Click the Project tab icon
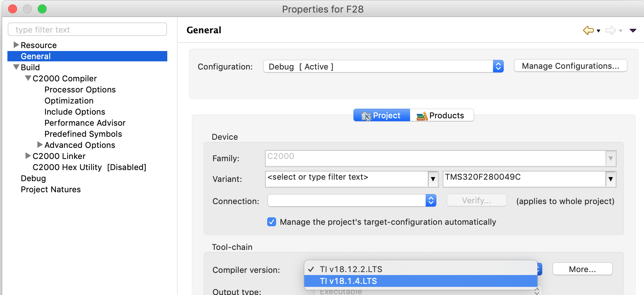The height and width of the screenshot is (295, 644). [366, 116]
